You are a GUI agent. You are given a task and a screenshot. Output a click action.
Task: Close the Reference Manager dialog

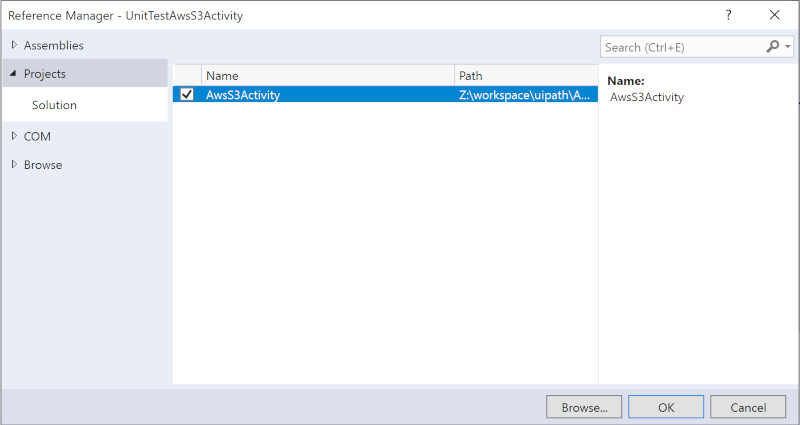(774, 15)
